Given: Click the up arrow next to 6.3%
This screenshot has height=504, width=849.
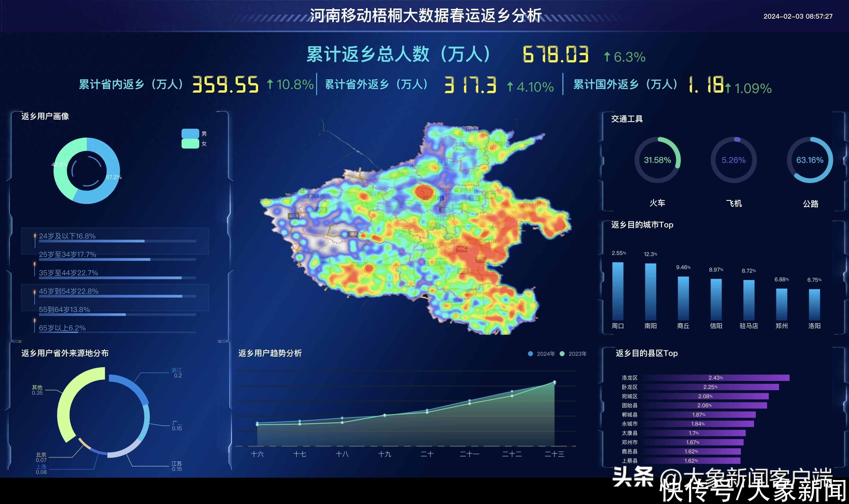Looking at the screenshot, I should coord(607,56).
